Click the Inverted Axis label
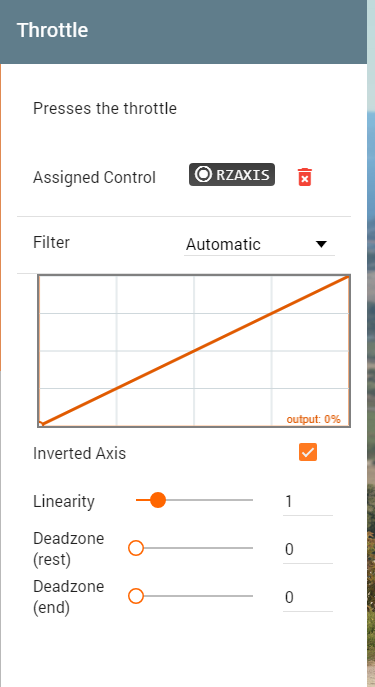Image resolution: width=375 pixels, height=687 pixels. pyautogui.click(x=79, y=453)
